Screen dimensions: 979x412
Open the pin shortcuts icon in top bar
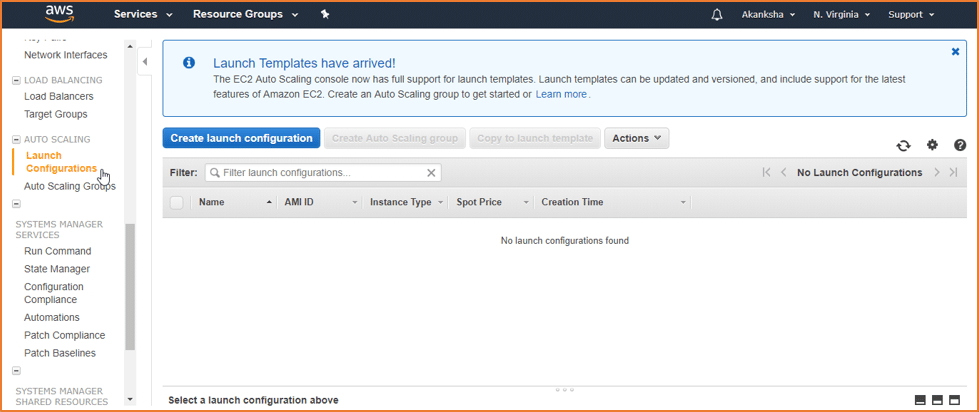point(325,14)
